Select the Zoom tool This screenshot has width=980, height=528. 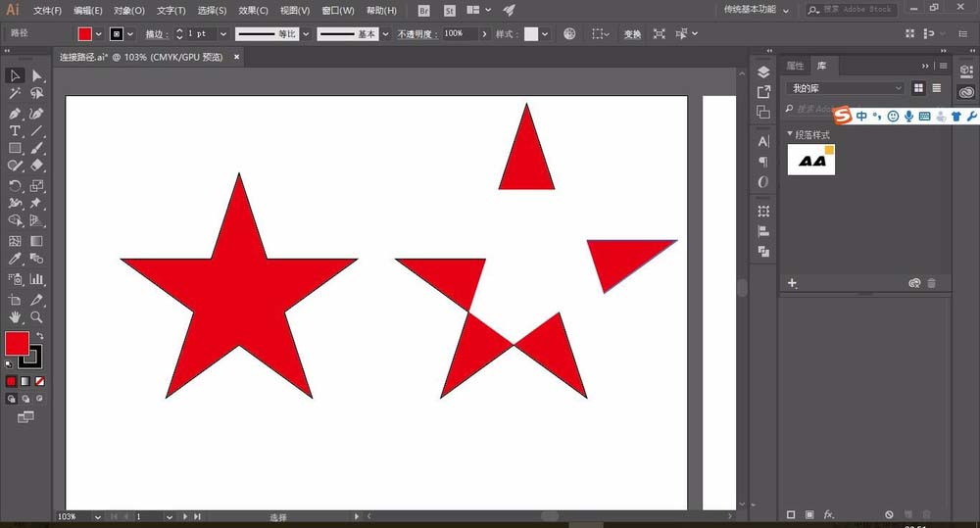[37, 317]
